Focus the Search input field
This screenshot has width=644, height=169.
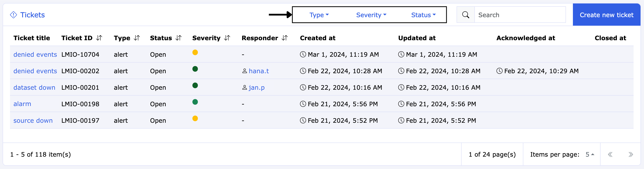(x=520, y=15)
